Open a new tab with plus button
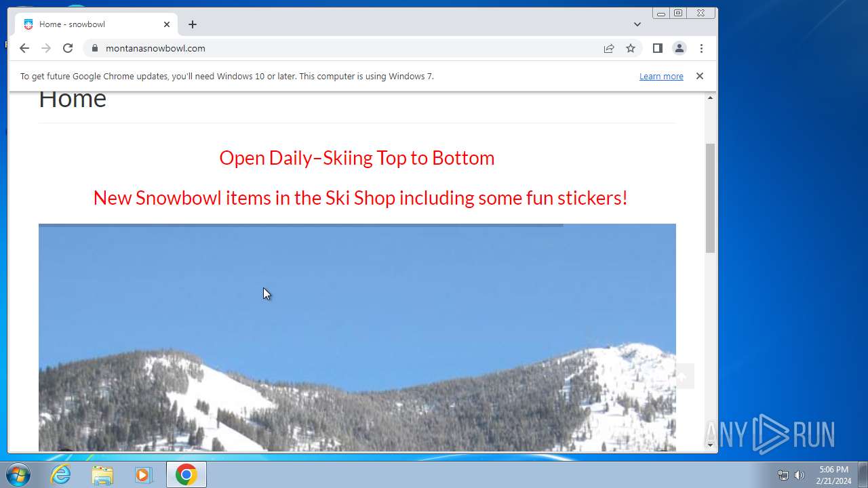The image size is (868, 488). 193,24
